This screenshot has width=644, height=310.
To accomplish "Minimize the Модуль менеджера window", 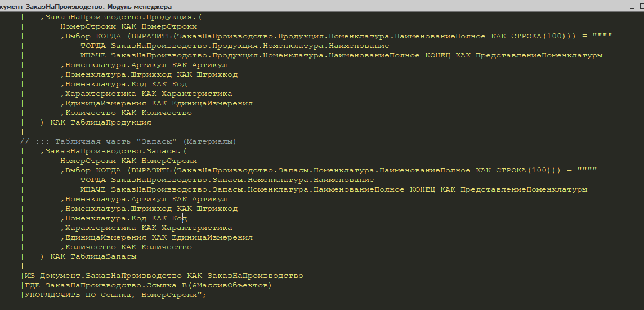I will [632, 7].
